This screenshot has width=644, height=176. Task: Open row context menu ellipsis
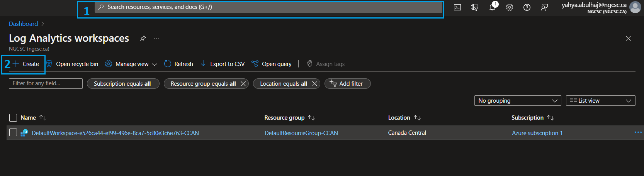tap(638, 132)
